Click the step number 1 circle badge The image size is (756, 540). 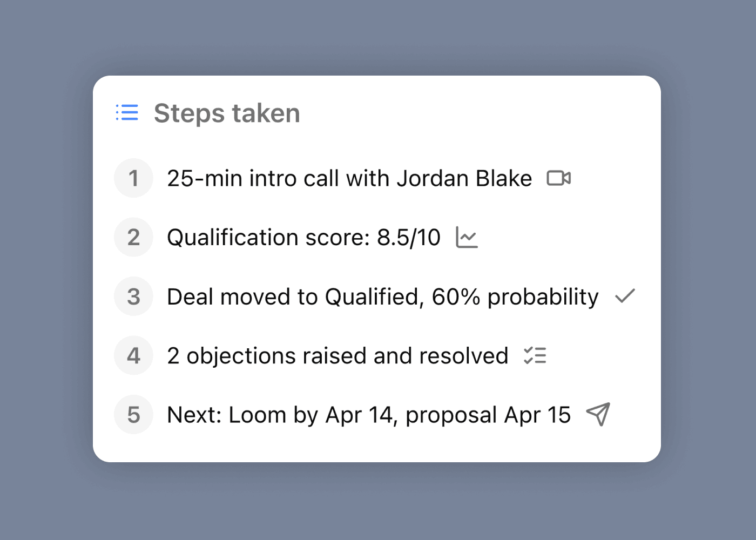tap(133, 178)
